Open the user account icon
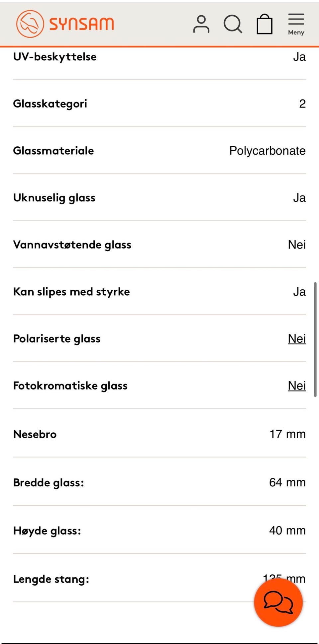The image size is (319, 644). (x=201, y=24)
